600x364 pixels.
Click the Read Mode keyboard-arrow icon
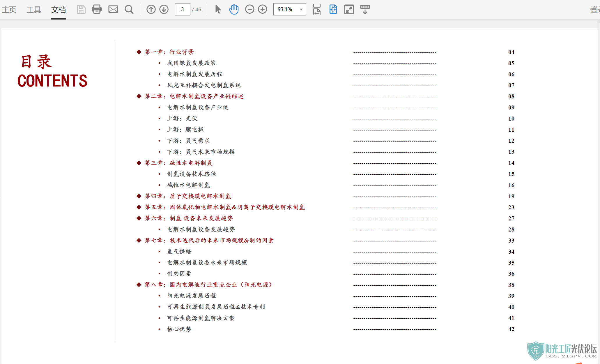[x=365, y=10]
